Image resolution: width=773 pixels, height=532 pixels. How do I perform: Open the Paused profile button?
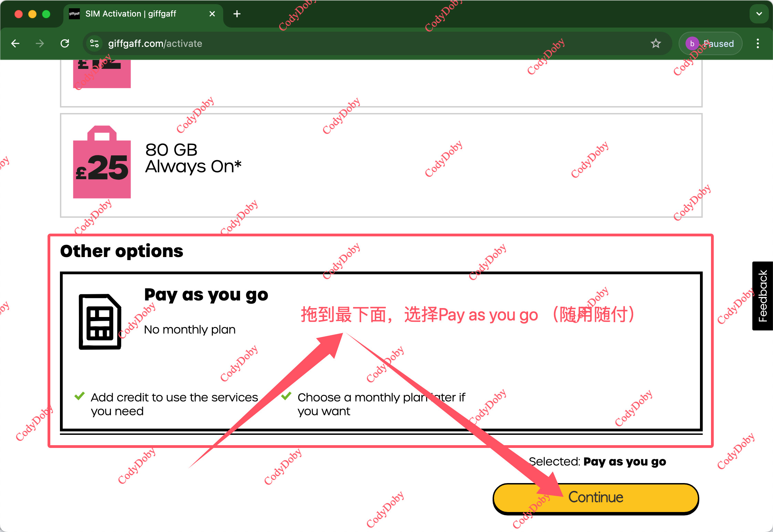(710, 43)
